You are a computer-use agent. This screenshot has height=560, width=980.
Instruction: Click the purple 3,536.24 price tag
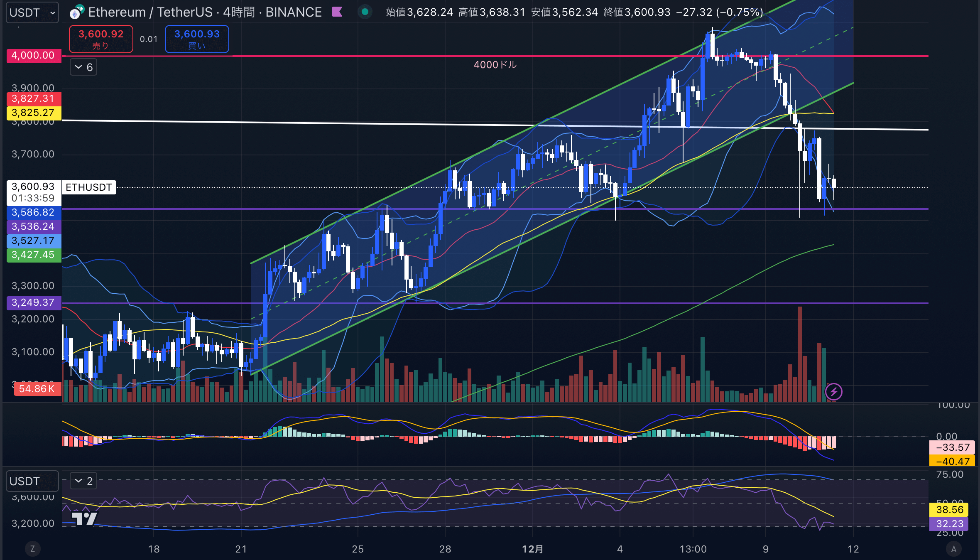(34, 227)
